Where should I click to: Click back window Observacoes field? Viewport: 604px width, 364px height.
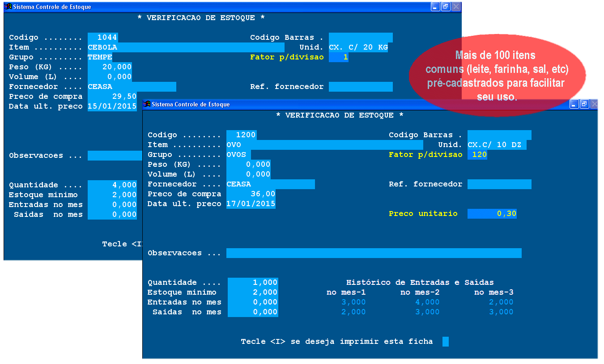click(x=115, y=156)
